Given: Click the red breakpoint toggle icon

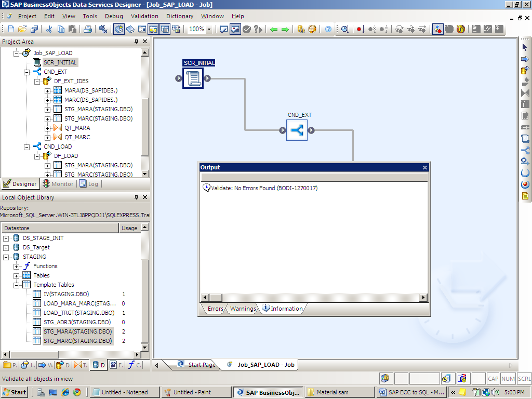Looking at the screenshot, I should click(x=361, y=29).
